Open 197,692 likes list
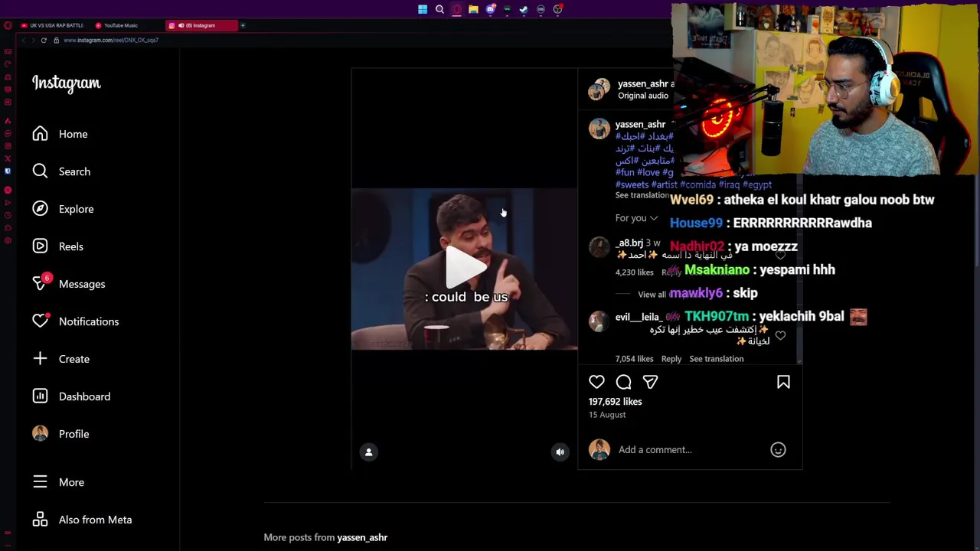 (x=615, y=402)
